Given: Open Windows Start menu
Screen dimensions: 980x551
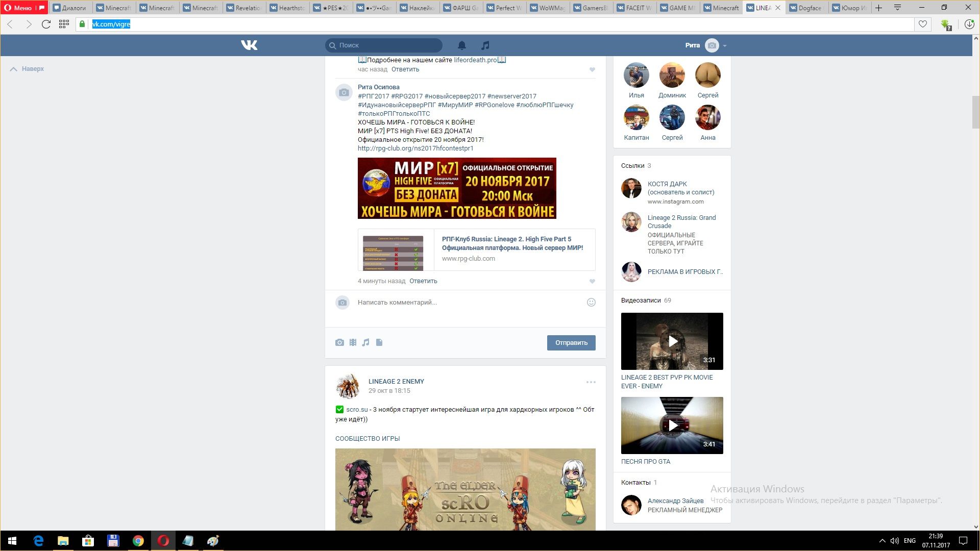Looking at the screenshot, I should click(12, 541).
